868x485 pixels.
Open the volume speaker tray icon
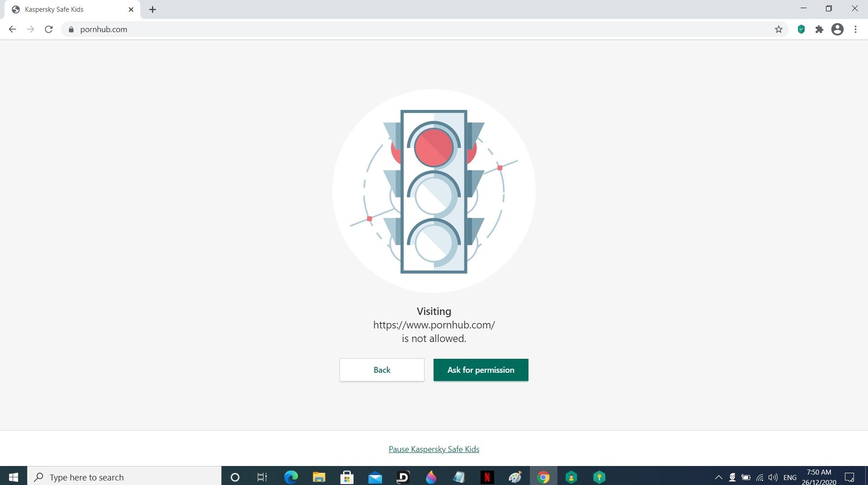[x=773, y=477]
